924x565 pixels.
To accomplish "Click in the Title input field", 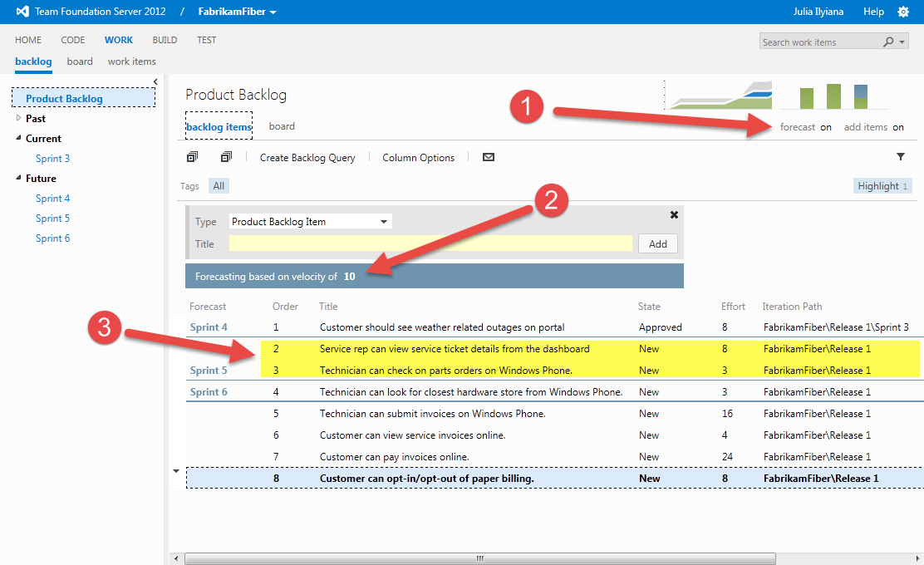I will [430, 243].
